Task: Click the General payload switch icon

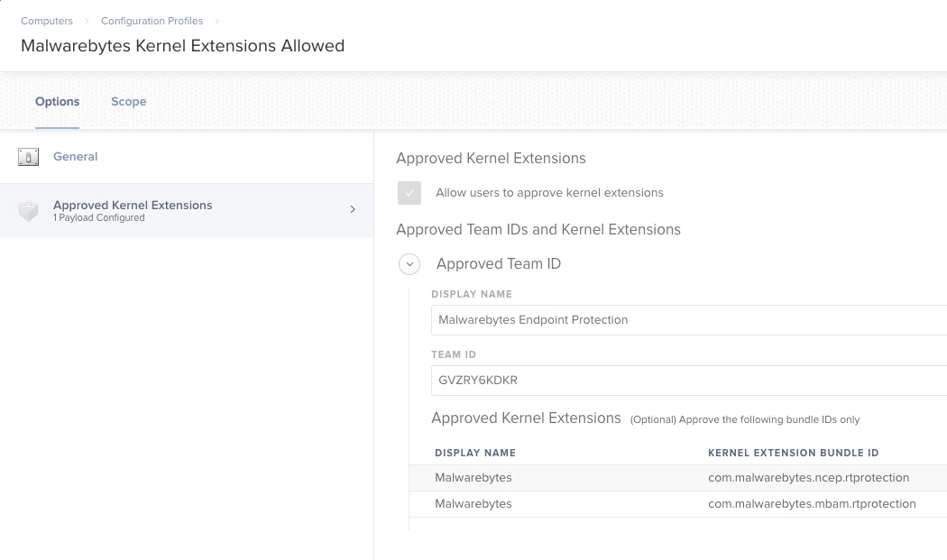Action: point(28,157)
